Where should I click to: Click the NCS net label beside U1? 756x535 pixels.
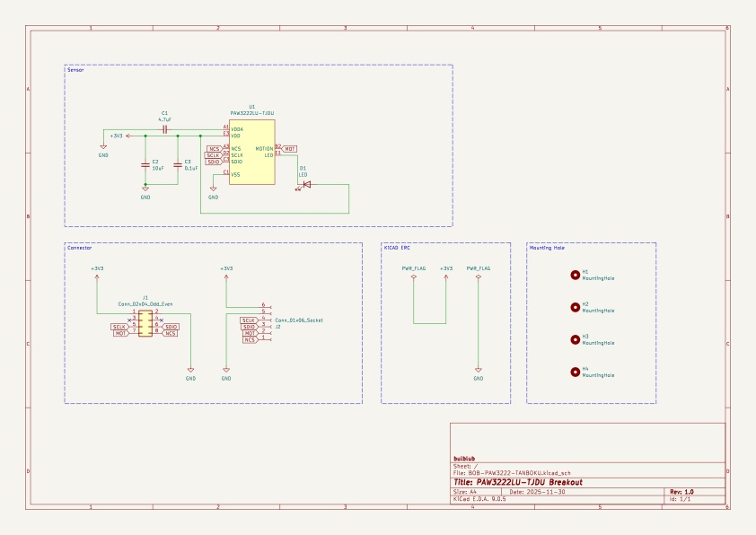[x=214, y=149]
